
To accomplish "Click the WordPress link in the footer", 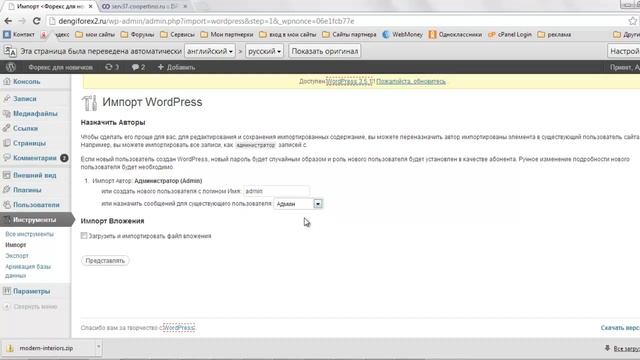I will coord(179,328).
